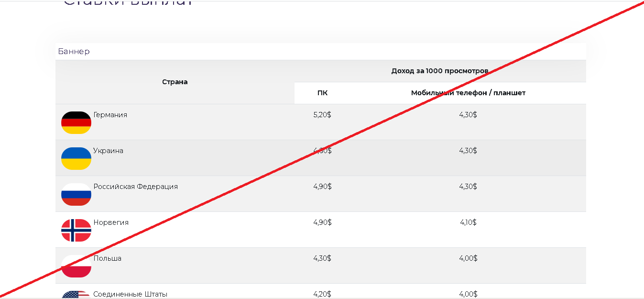Select the Баннер tab label
644x299 pixels.
coord(74,51)
